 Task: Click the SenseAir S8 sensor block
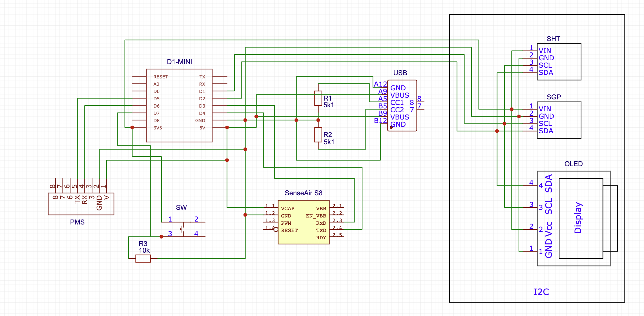click(303, 222)
